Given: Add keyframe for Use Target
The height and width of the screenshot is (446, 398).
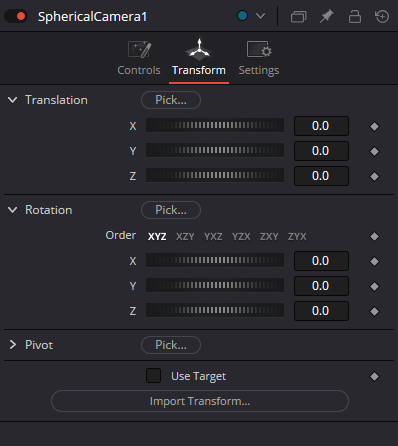Looking at the screenshot, I should [x=375, y=376].
